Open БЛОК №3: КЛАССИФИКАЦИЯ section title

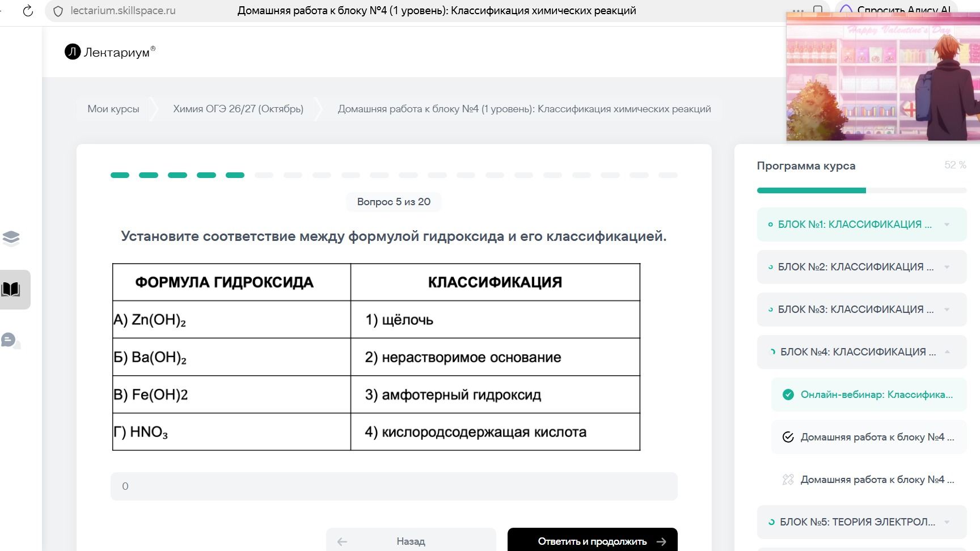click(x=856, y=310)
